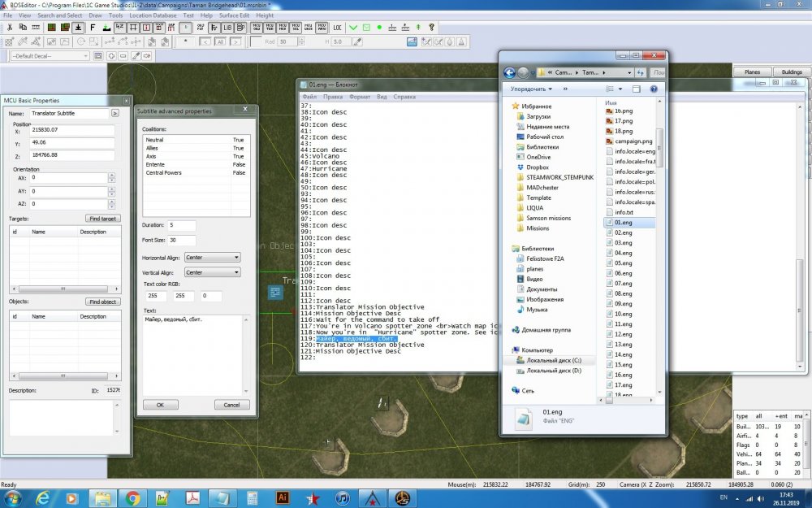Click the Cut scissors icon in toolbar
This screenshot has width=812, height=508.
pos(10,28)
